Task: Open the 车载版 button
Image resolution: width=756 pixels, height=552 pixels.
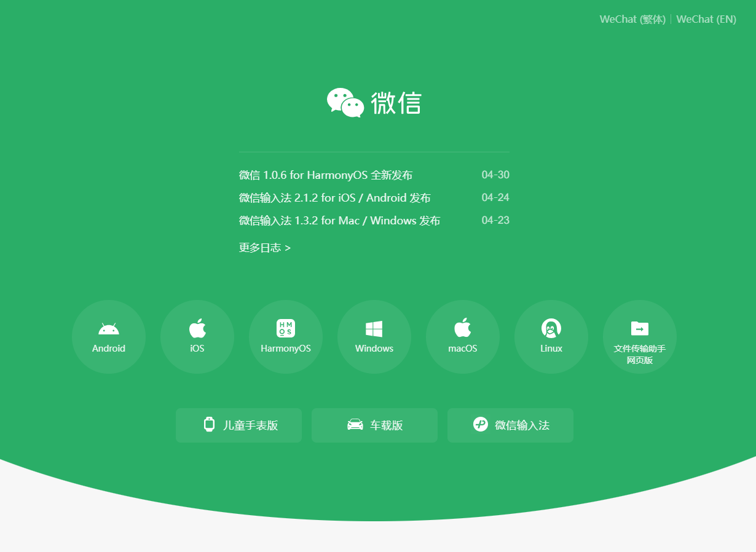Action: [374, 425]
